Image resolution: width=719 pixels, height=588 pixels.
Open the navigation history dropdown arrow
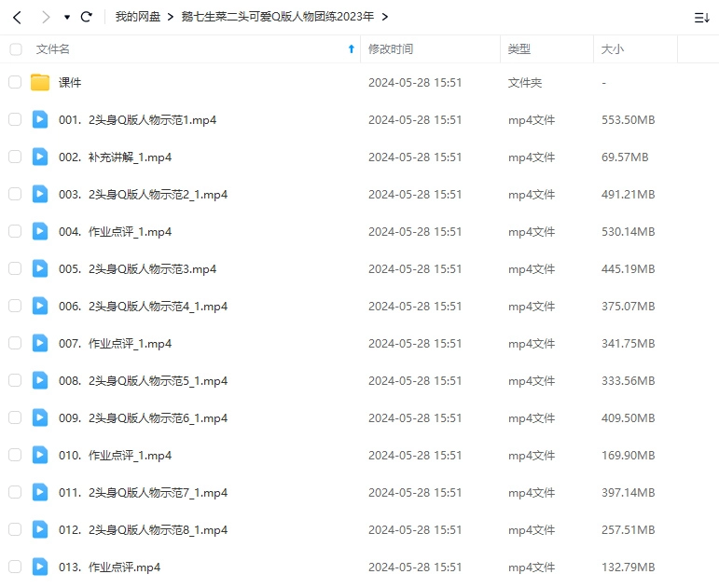pos(66,18)
